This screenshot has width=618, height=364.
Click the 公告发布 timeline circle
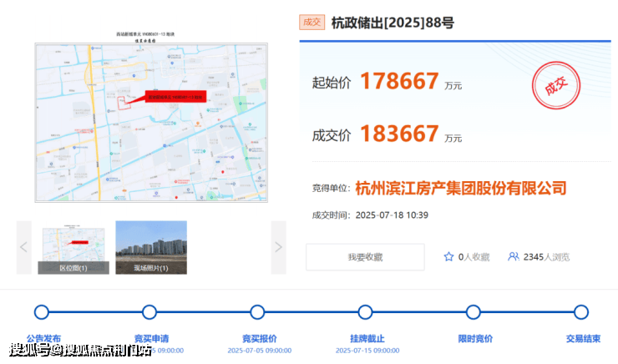tap(42, 312)
